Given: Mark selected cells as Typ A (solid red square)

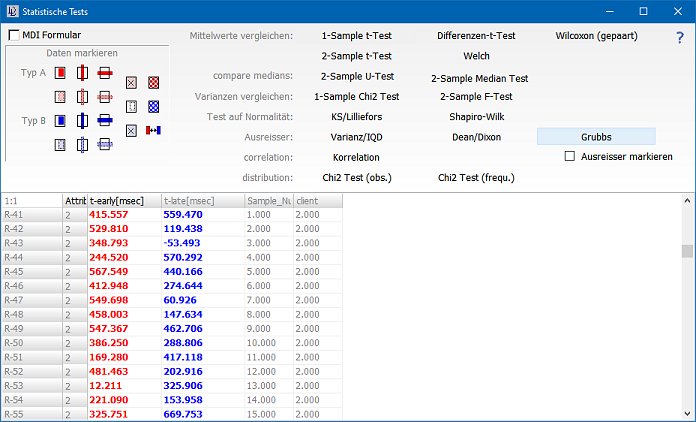Looking at the screenshot, I should tap(60, 73).
